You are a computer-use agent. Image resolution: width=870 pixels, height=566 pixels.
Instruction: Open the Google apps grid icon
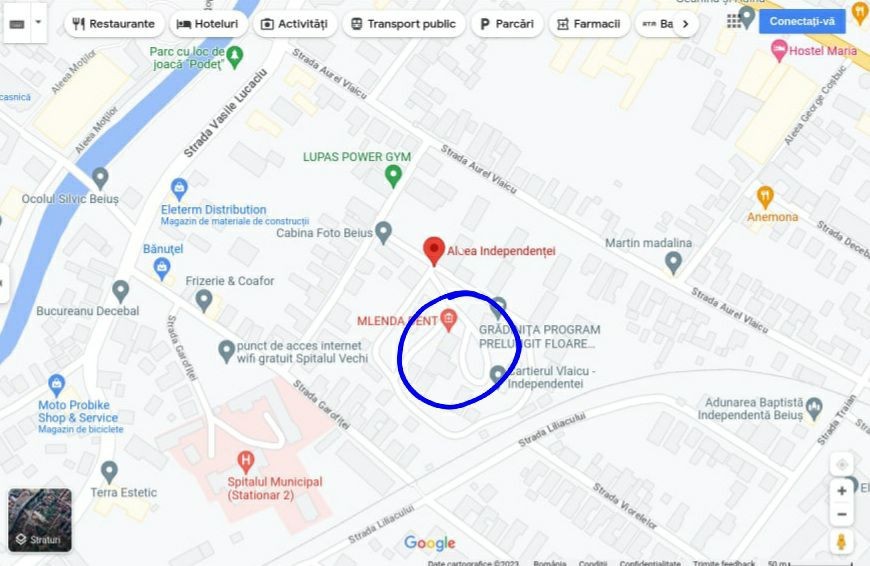click(x=734, y=22)
